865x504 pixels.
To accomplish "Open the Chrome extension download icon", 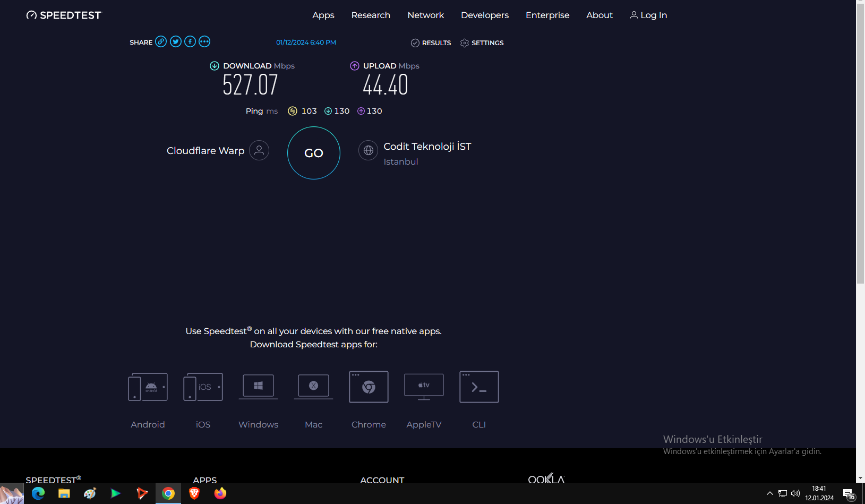I will [369, 387].
